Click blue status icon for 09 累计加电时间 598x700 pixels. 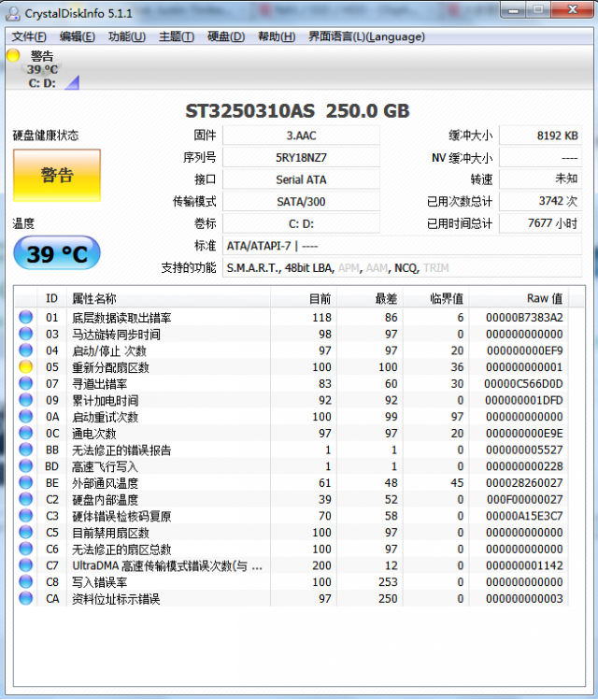point(26,400)
